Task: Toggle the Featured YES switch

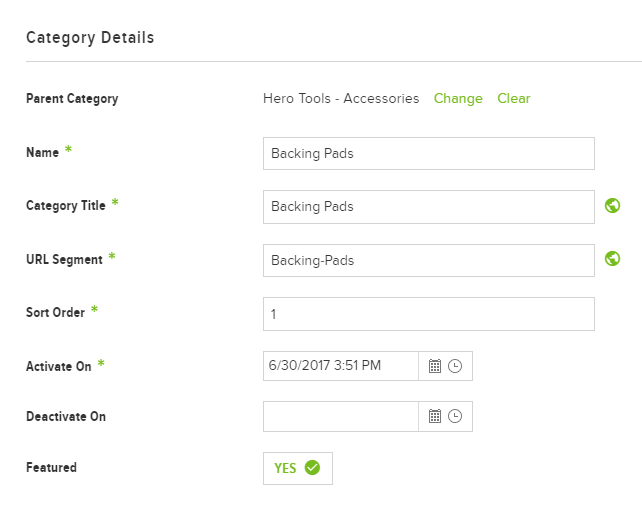Action: coord(298,468)
